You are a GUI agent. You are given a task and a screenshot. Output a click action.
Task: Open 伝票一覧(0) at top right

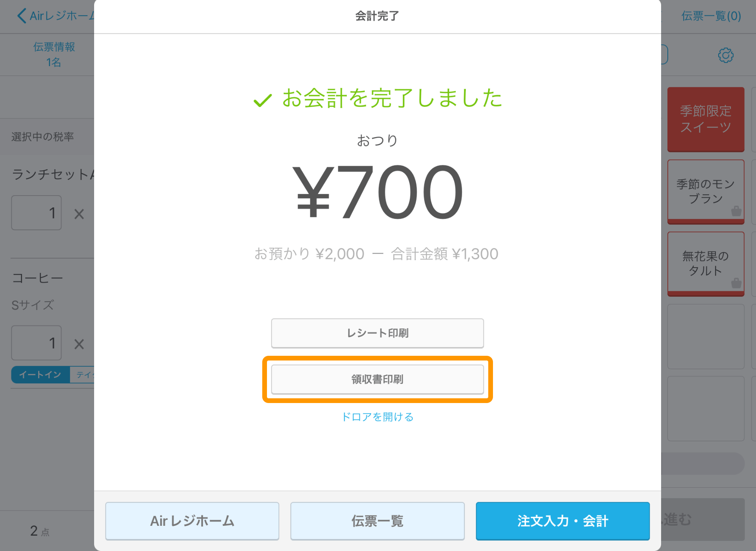pos(711,16)
